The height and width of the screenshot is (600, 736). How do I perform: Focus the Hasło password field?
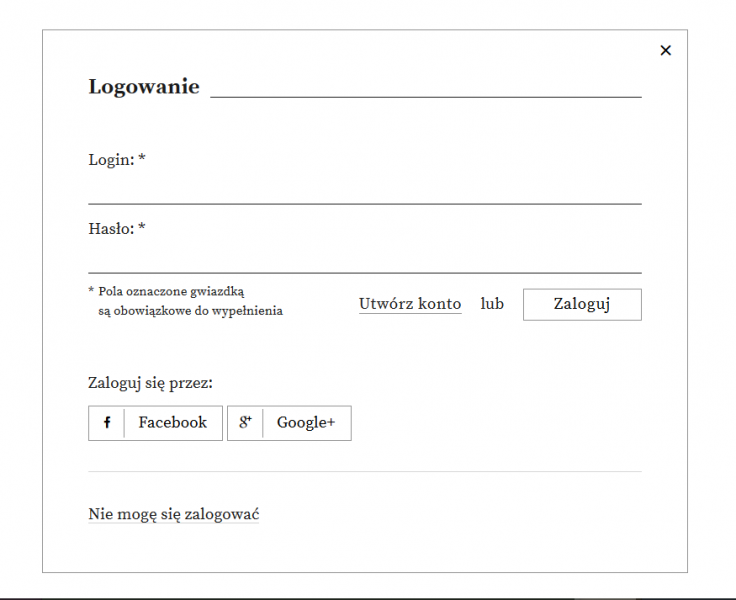click(x=364, y=258)
